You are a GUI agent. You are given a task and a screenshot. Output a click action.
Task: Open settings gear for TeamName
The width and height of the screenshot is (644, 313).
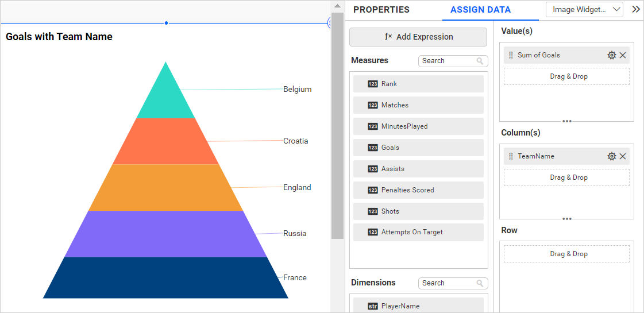pyautogui.click(x=612, y=156)
